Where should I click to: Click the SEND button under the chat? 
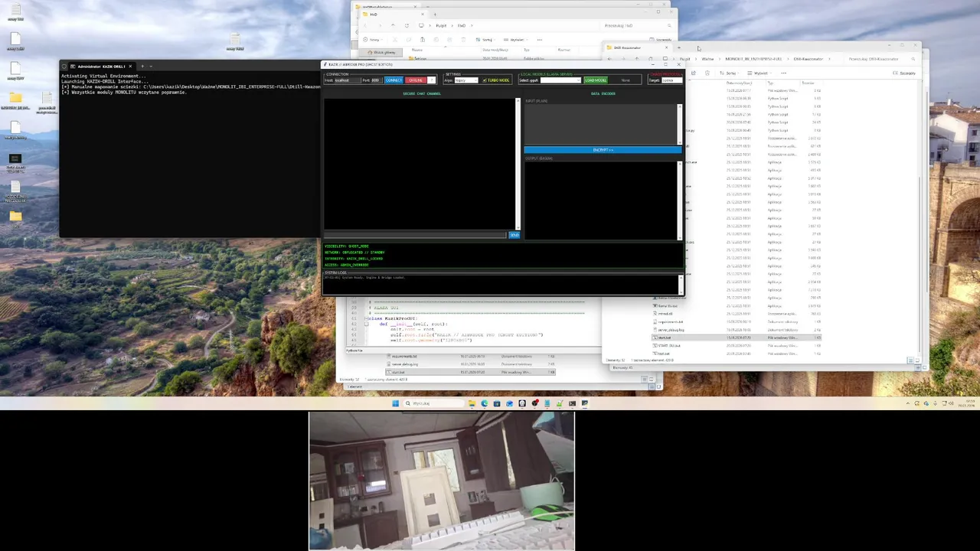coord(514,235)
